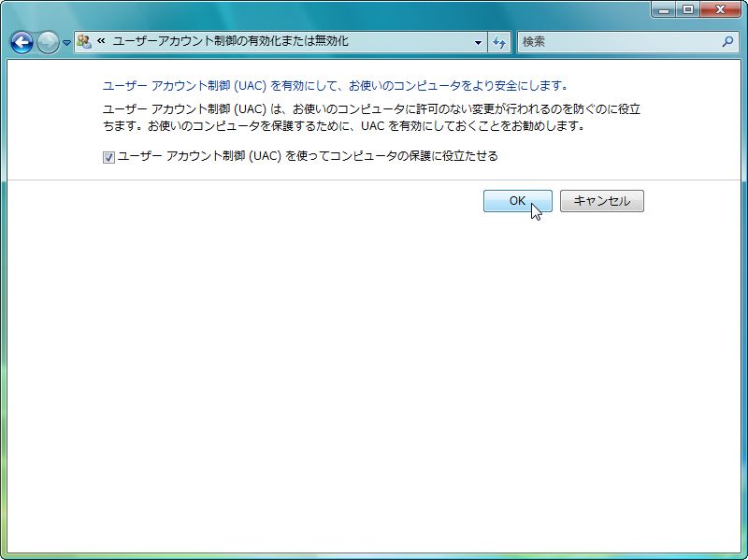This screenshot has height=560, width=748.
Task: Click the double chevron in the address bar
Action: coord(101,41)
